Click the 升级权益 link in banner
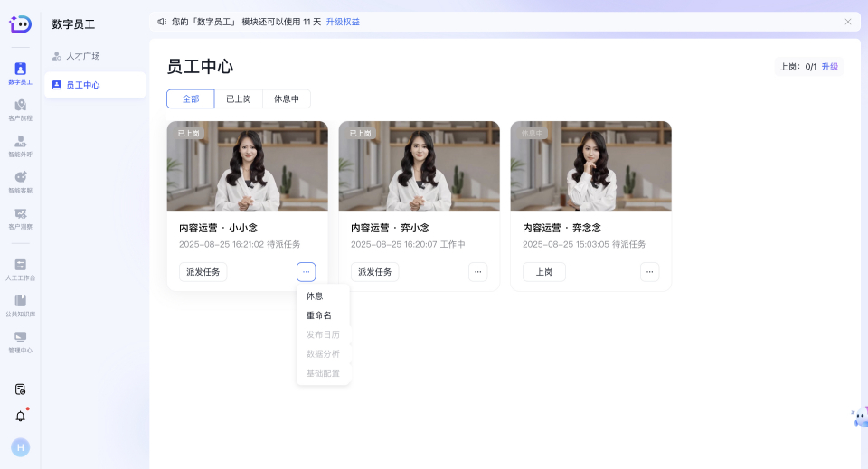 pyautogui.click(x=343, y=22)
